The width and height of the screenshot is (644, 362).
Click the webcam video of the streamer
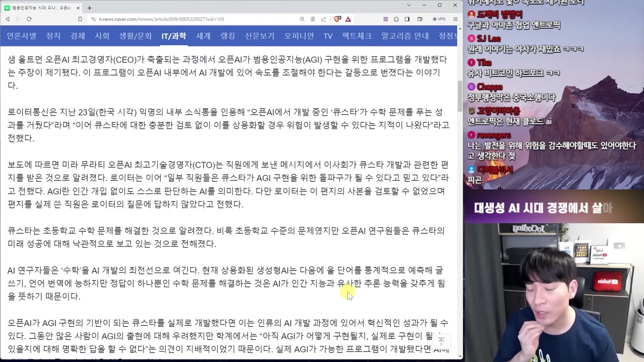[x=553, y=292]
